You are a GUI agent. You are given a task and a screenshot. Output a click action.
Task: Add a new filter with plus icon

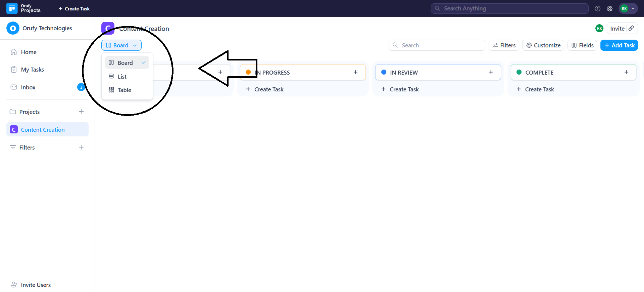point(81,147)
